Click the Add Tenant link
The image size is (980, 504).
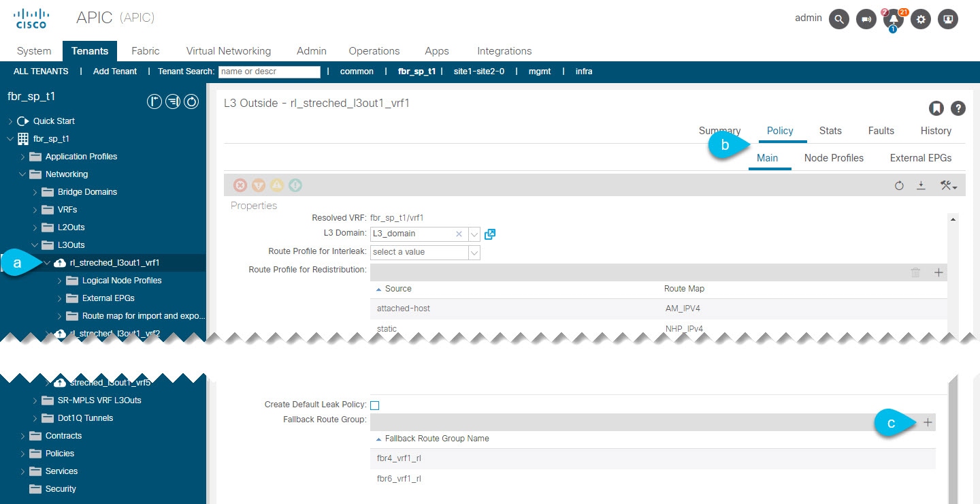point(115,72)
